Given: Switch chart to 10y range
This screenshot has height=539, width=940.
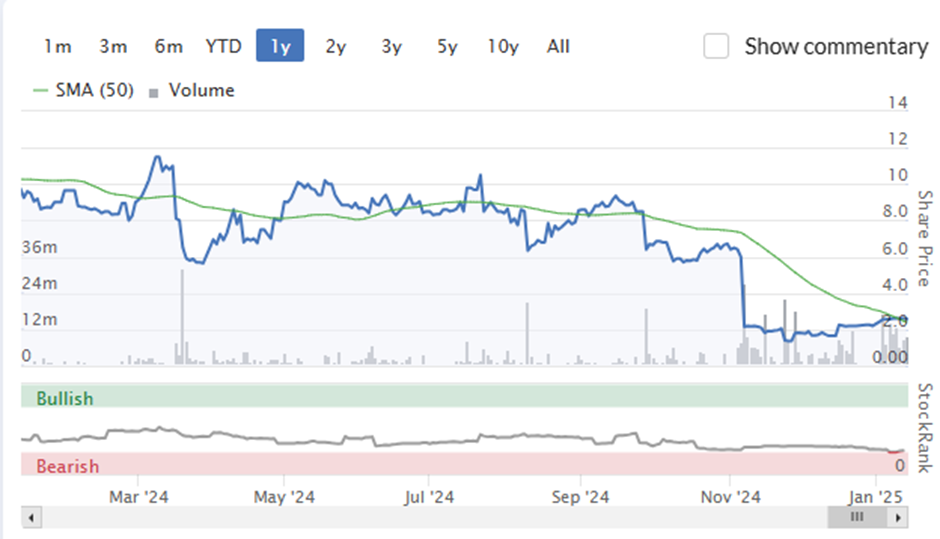Looking at the screenshot, I should tap(503, 46).
